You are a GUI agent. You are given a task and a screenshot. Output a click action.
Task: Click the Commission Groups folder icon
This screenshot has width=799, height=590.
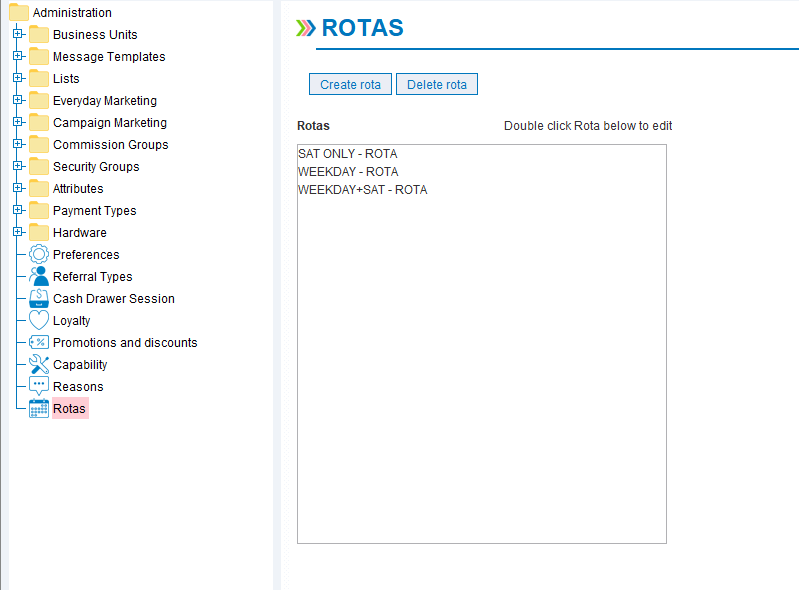tap(39, 144)
